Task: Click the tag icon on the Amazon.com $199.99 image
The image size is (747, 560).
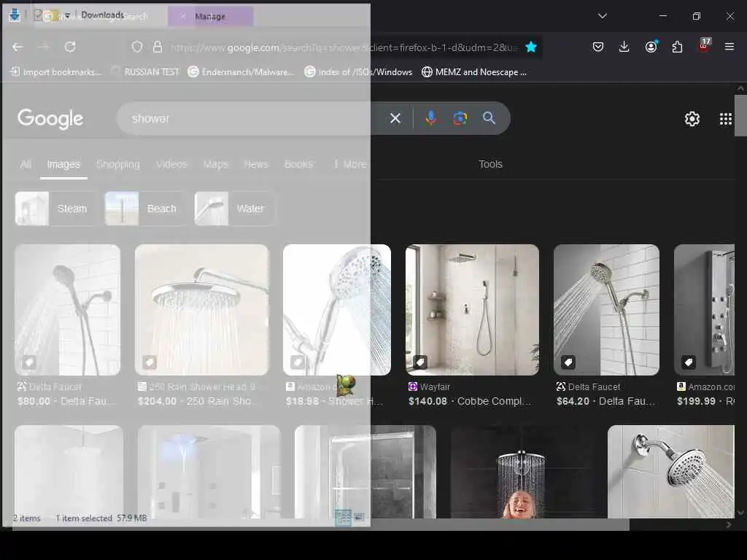Action: coord(689,362)
